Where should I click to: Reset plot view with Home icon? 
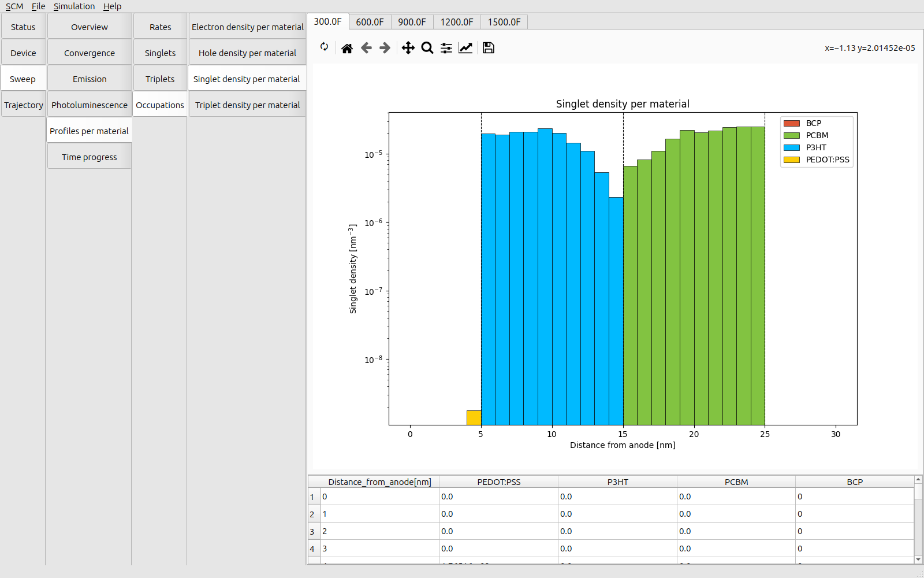347,48
